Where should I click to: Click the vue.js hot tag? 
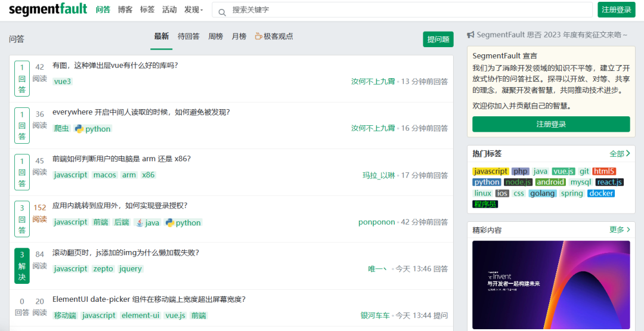(563, 171)
